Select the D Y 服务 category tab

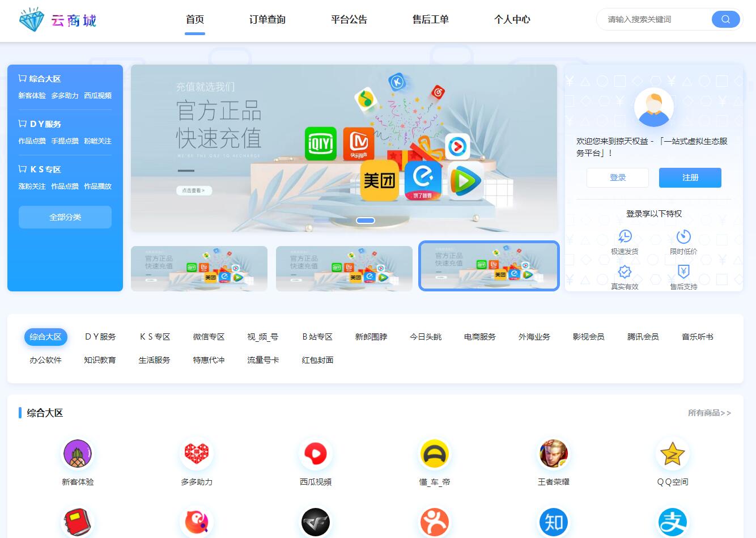pos(100,337)
